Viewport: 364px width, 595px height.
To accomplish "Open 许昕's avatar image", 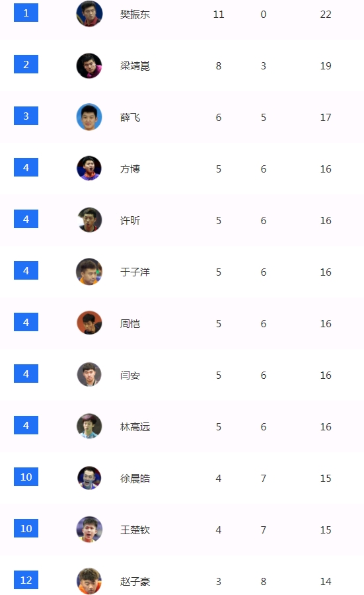I will pyautogui.click(x=89, y=220).
